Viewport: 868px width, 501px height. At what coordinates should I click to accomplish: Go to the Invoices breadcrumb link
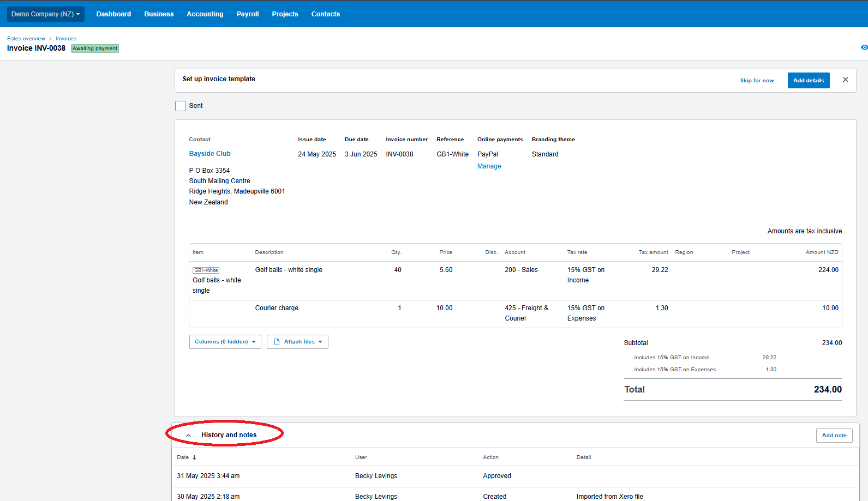coord(66,39)
